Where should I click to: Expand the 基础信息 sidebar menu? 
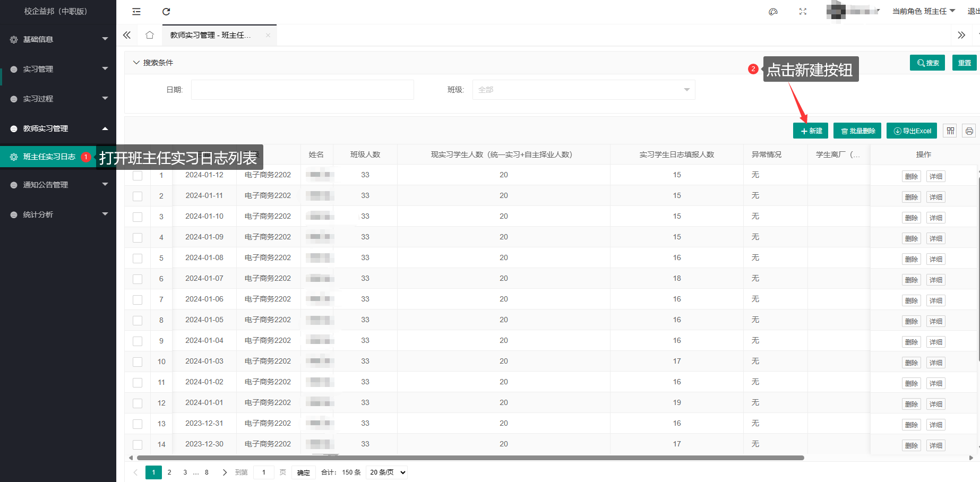(x=58, y=39)
